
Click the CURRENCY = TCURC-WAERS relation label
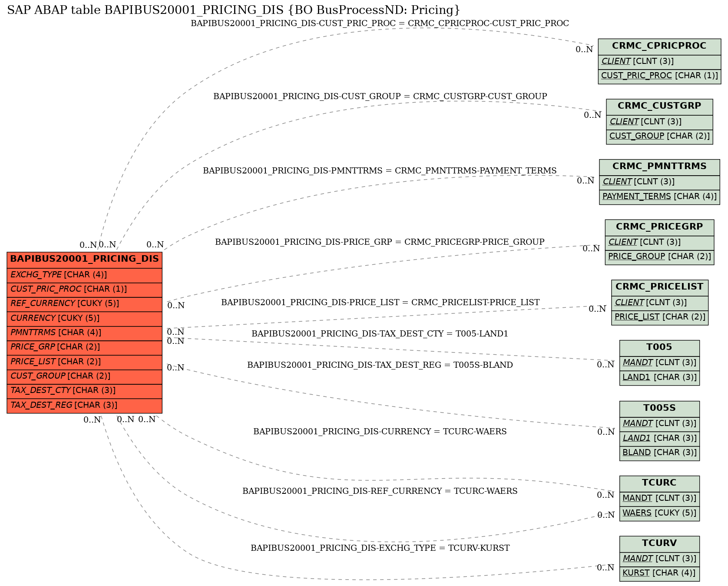pyautogui.click(x=380, y=432)
